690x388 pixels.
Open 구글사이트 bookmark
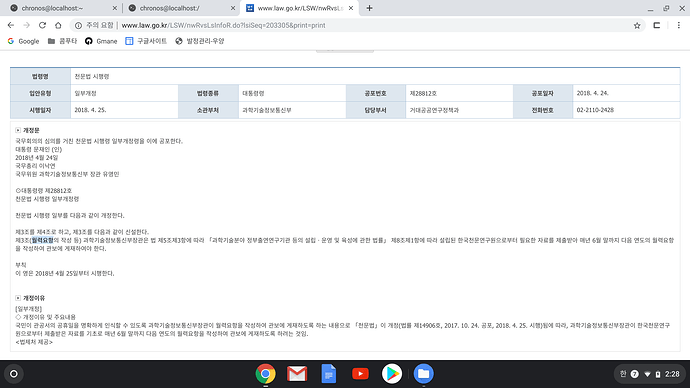146,41
